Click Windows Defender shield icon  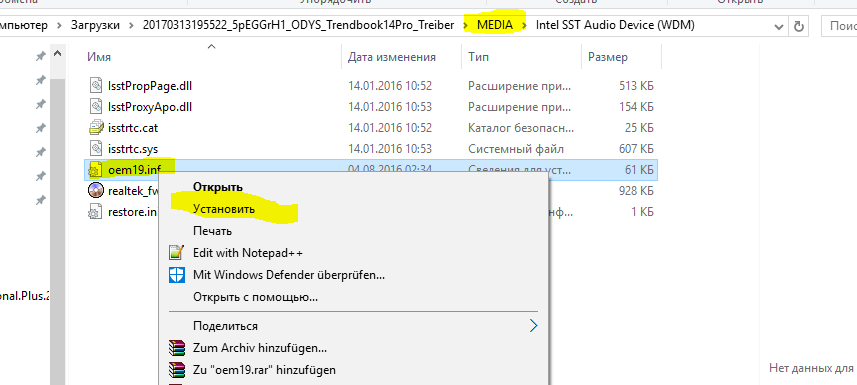(177, 275)
